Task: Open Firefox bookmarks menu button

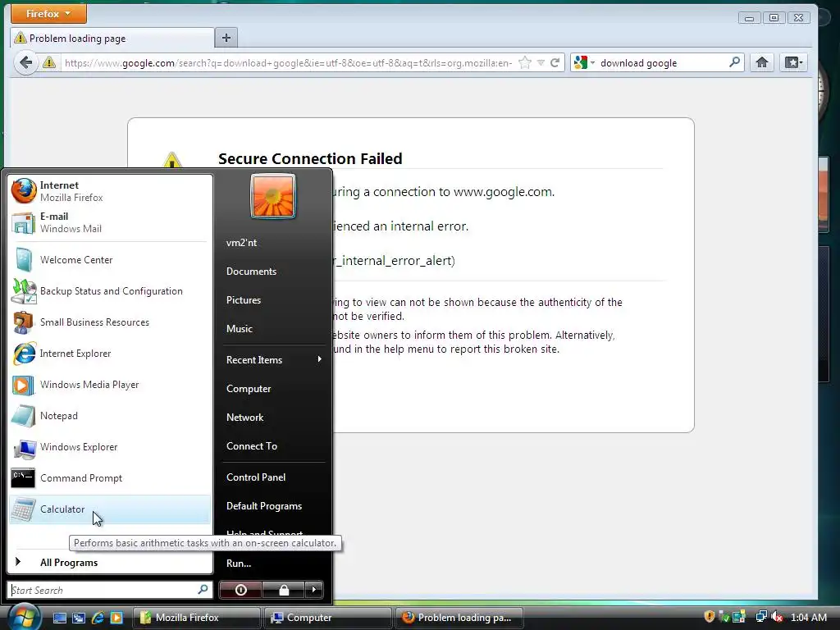Action: 793,62
